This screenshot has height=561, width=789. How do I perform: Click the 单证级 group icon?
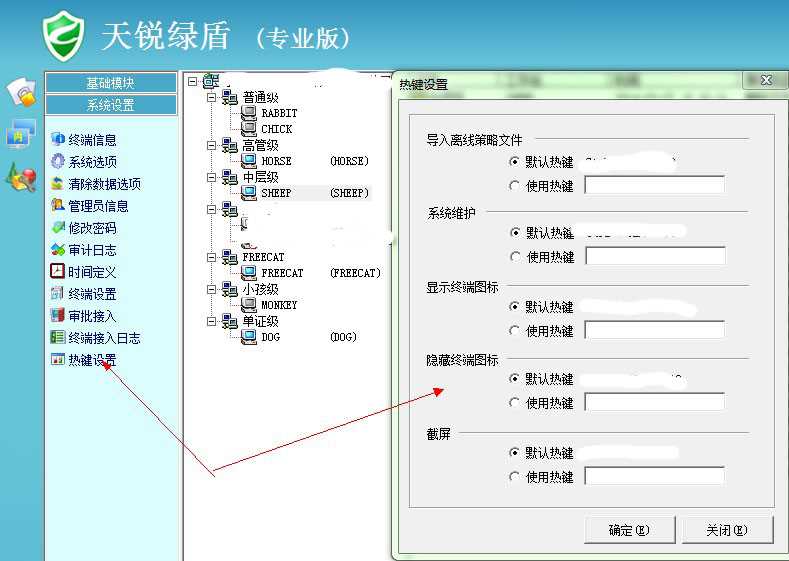coord(230,321)
